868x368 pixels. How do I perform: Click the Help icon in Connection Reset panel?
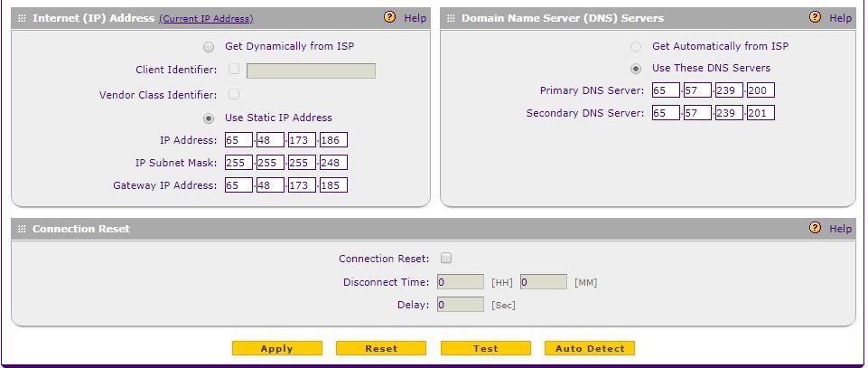click(816, 228)
